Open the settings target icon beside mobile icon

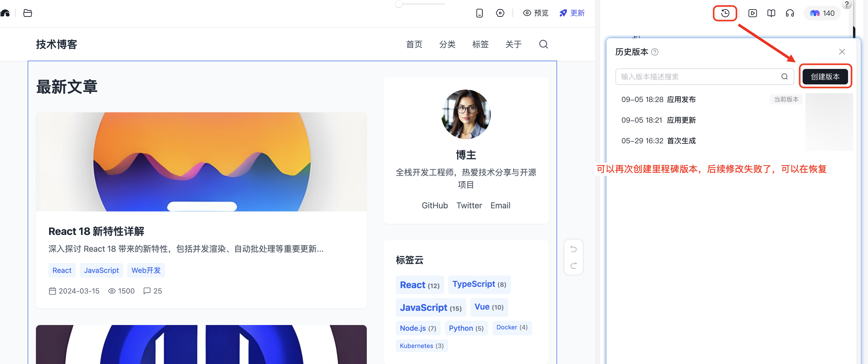tap(500, 13)
